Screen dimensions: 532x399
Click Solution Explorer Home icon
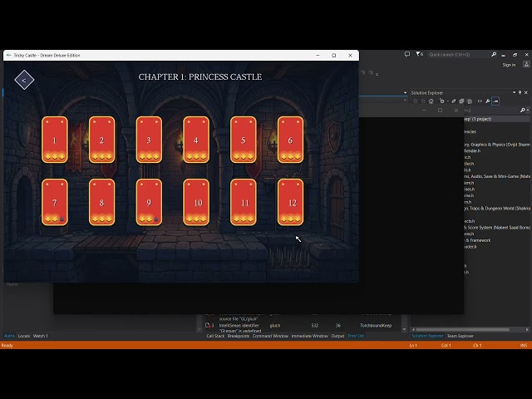point(431,101)
